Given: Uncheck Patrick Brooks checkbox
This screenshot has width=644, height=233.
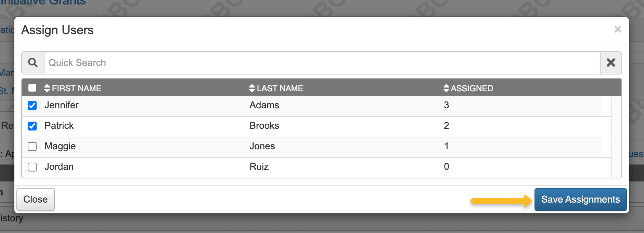Looking at the screenshot, I should click(32, 126).
